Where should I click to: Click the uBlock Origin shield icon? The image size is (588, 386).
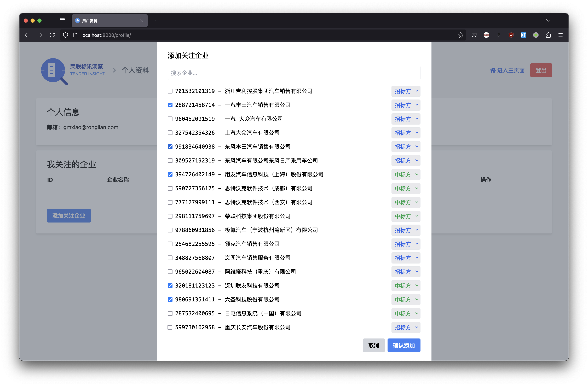[511, 35]
